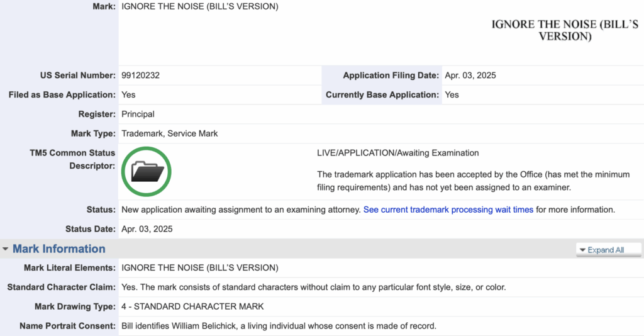
Task: Click the Name Portrait Consent statement
Action: (x=279, y=326)
